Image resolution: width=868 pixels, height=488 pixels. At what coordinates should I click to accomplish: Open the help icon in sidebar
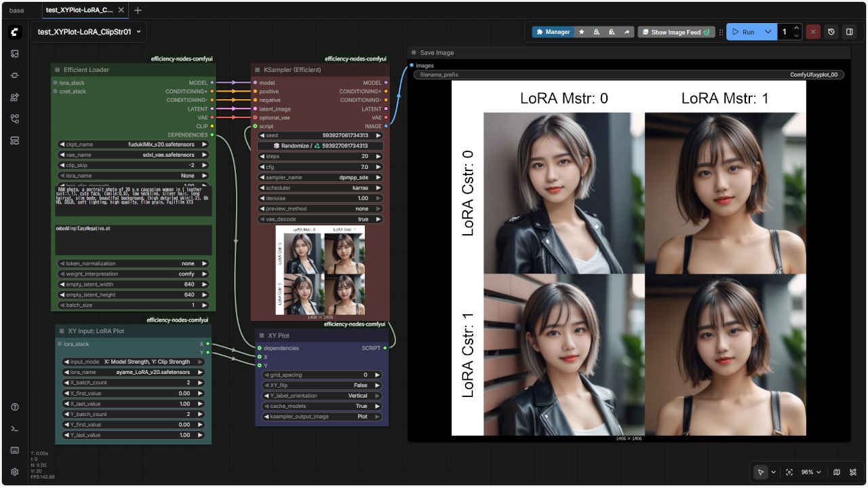click(x=15, y=407)
